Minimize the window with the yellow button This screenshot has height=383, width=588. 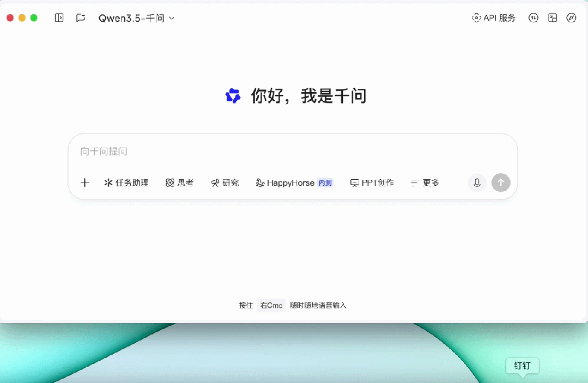click(22, 17)
